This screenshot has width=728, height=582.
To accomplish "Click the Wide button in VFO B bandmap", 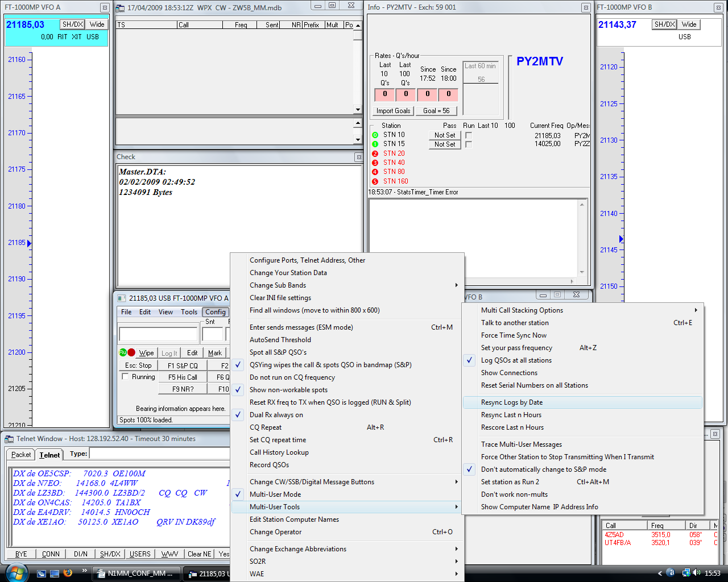I will coord(689,24).
